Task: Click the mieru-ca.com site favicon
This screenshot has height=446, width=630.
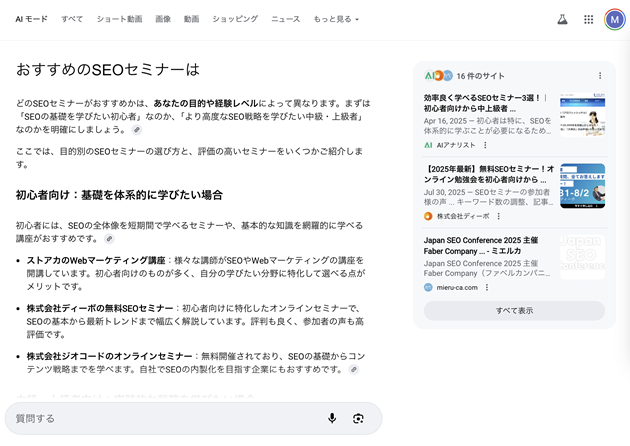Action: tap(428, 287)
